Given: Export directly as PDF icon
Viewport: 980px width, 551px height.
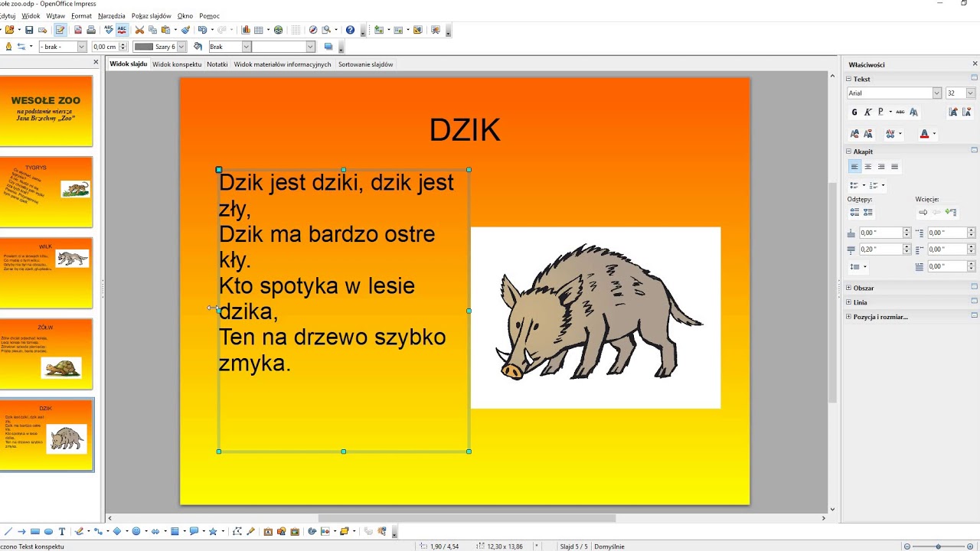Looking at the screenshot, I should coord(77,30).
